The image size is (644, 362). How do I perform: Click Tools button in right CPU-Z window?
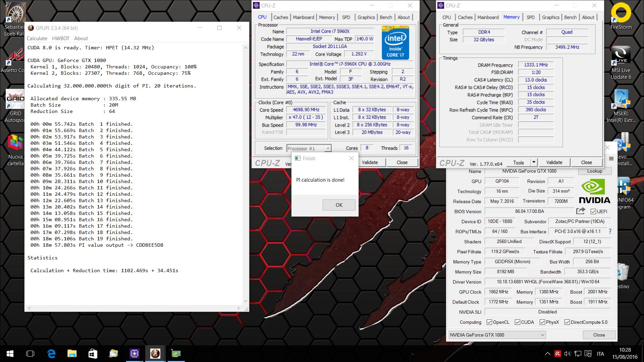click(x=518, y=162)
